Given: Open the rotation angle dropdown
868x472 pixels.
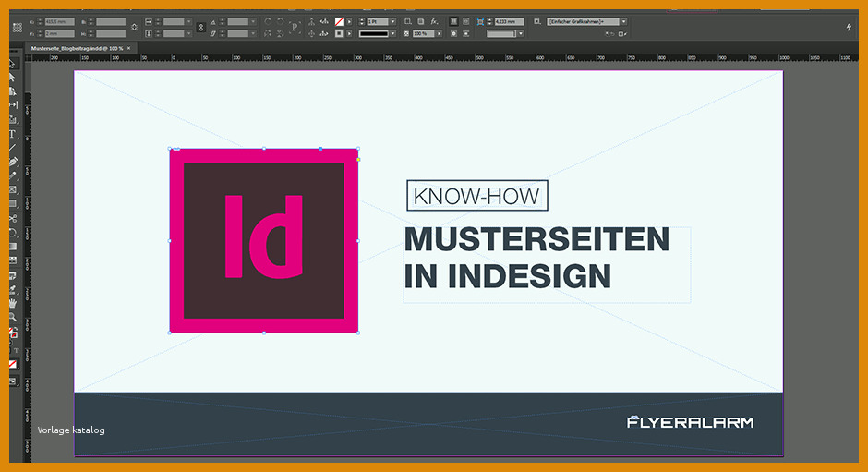Looking at the screenshot, I should [253, 21].
